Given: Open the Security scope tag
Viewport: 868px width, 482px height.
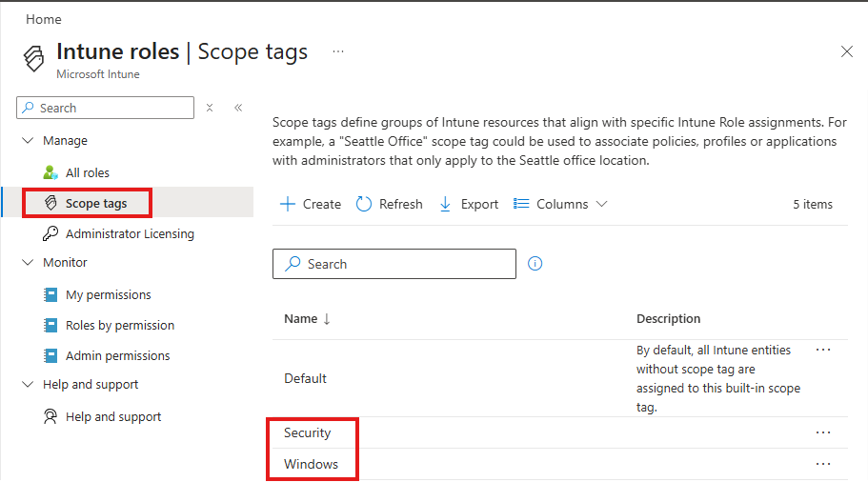Looking at the screenshot, I should (x=308, y=432).
